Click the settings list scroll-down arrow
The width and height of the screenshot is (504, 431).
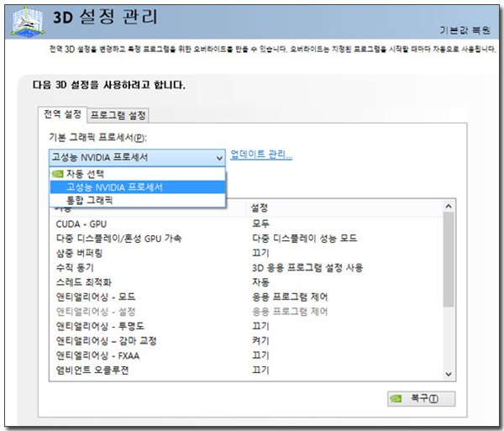click(x=448, y=375)
